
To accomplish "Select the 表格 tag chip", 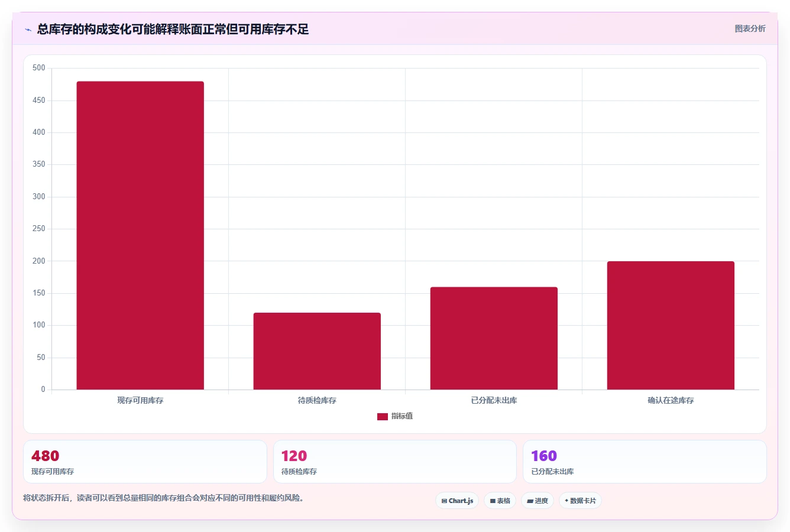I will tap(500, 501).
